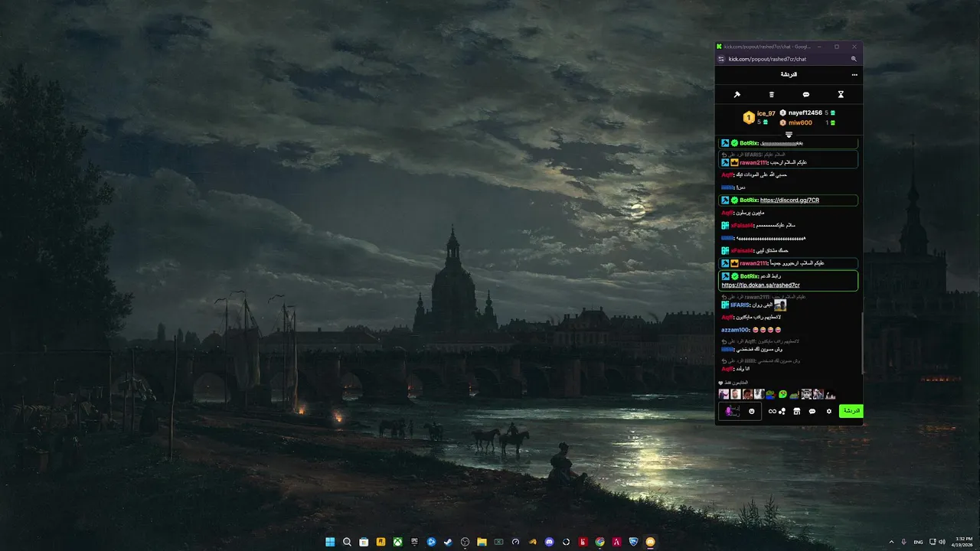Show hidden system tray icons
980x551 pixels.
(x=892, y=542)
